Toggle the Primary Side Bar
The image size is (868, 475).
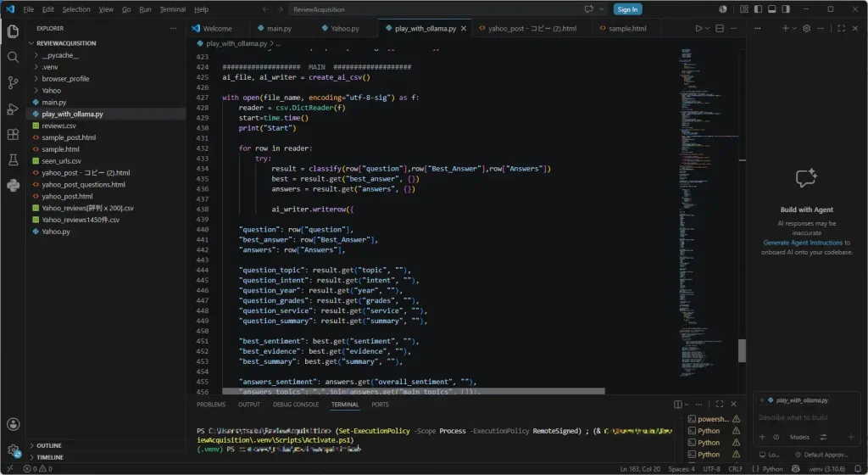coord(758,9)
